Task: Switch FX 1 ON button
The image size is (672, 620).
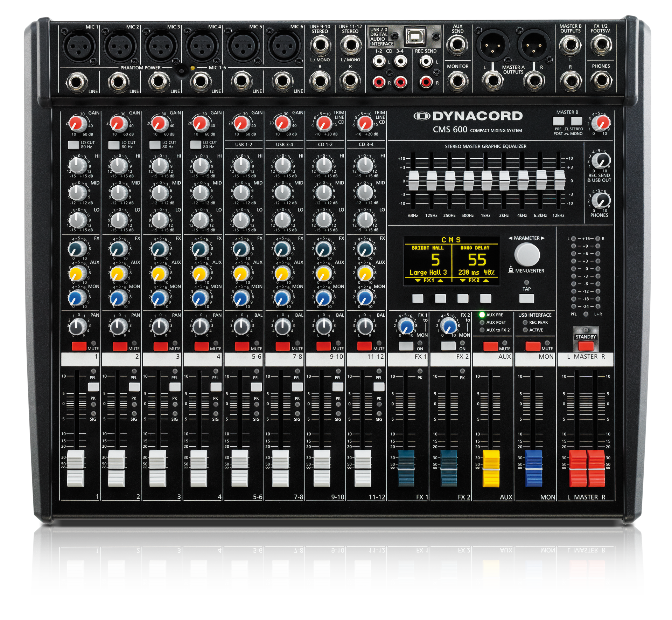Action: [406, 346]
